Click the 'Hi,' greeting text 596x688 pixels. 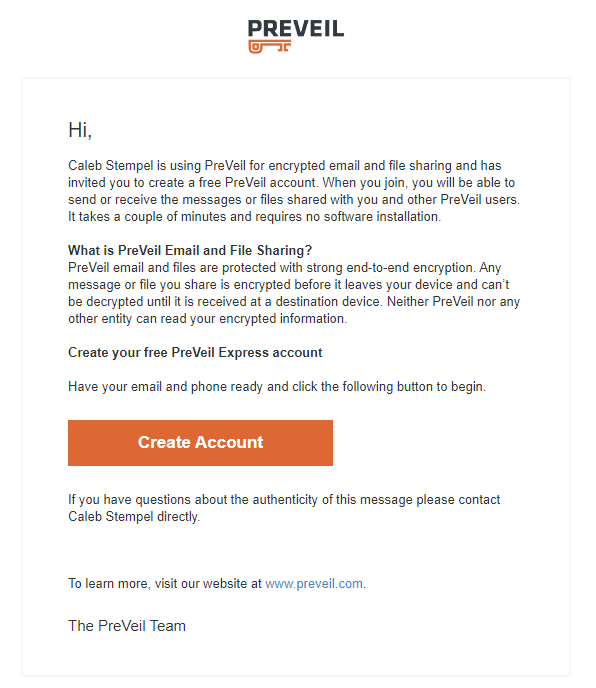pyautogui.click(x=80, y=130)
